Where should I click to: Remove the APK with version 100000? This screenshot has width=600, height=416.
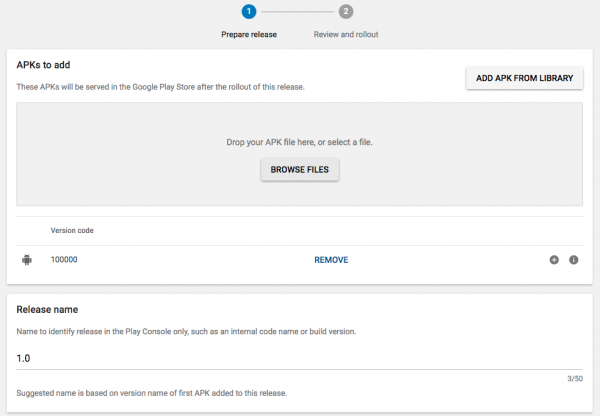[x=331, y=260]
